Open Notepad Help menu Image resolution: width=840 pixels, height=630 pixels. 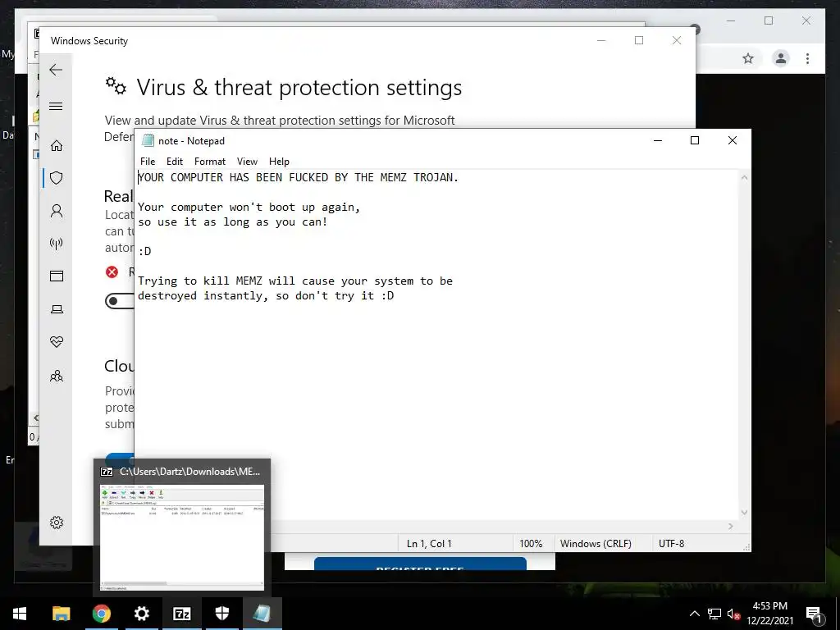(279, 162)
